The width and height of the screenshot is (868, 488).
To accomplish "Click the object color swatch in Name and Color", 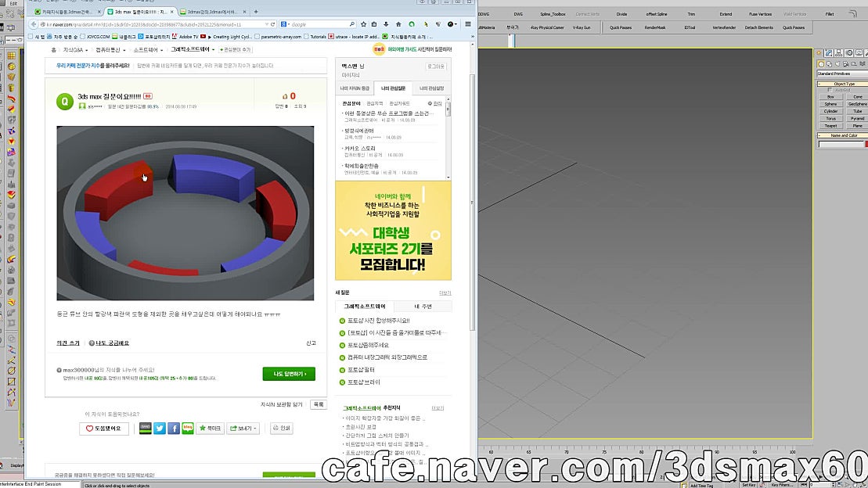I will pos(865,142).
